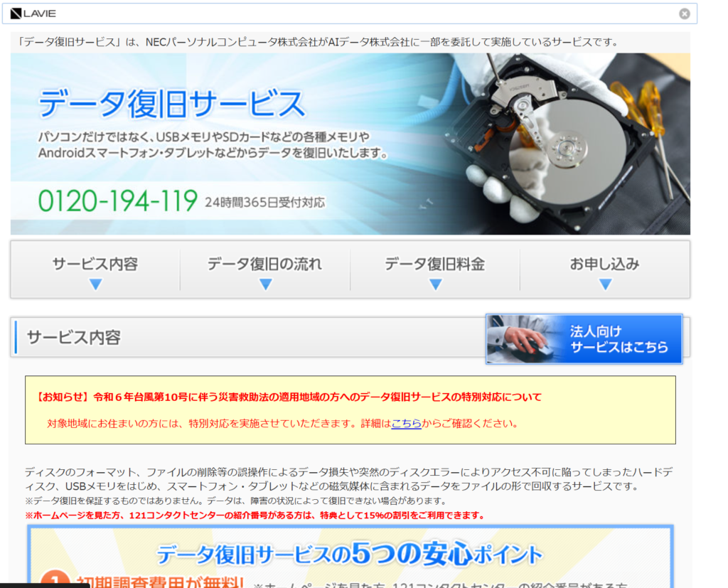Click the green phone number 0120-194-119
728x588 pixels.
click(117, 201)
